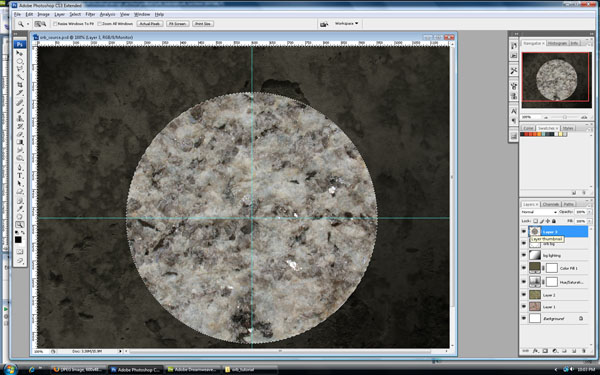This screenshot has height=375, width=600.
Task: Delete layer using trash icon
Action: [x=584, y=351]
